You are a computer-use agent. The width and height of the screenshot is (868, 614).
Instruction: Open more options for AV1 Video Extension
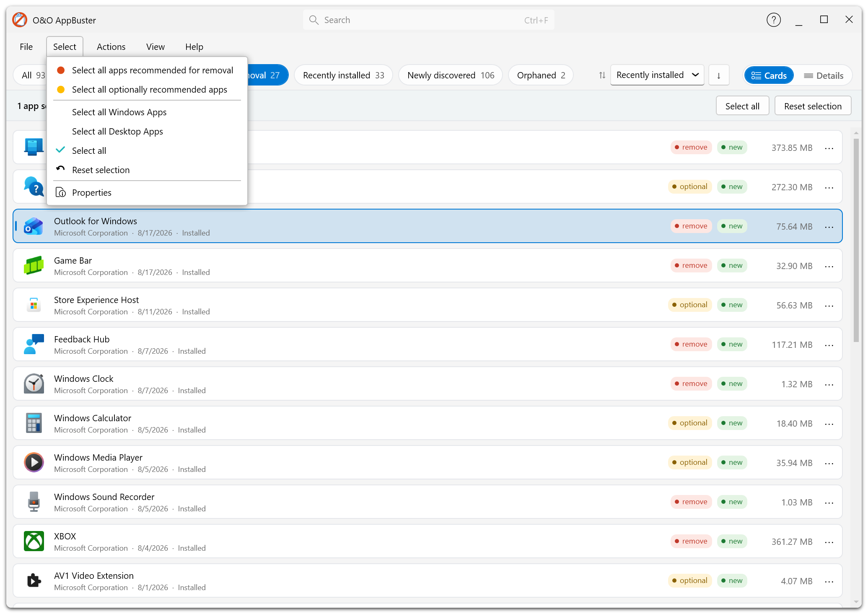pyautogui.click(x=829, y=581)
